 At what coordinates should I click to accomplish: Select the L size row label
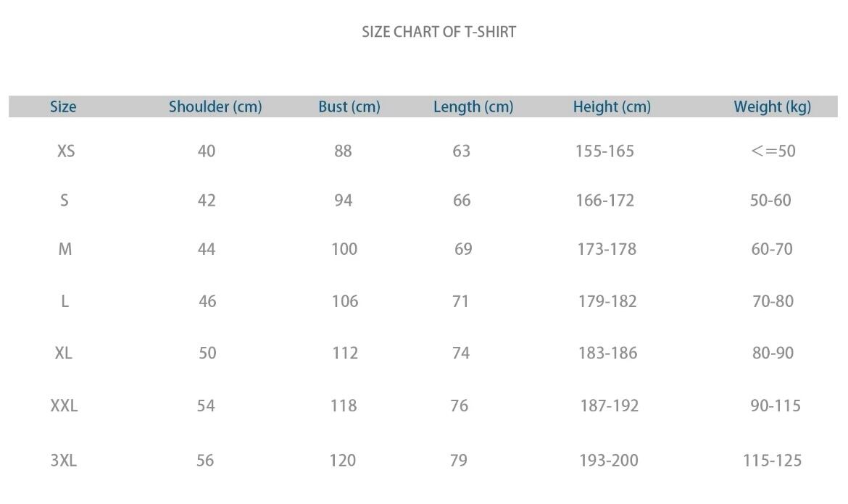tap(65, 301)
